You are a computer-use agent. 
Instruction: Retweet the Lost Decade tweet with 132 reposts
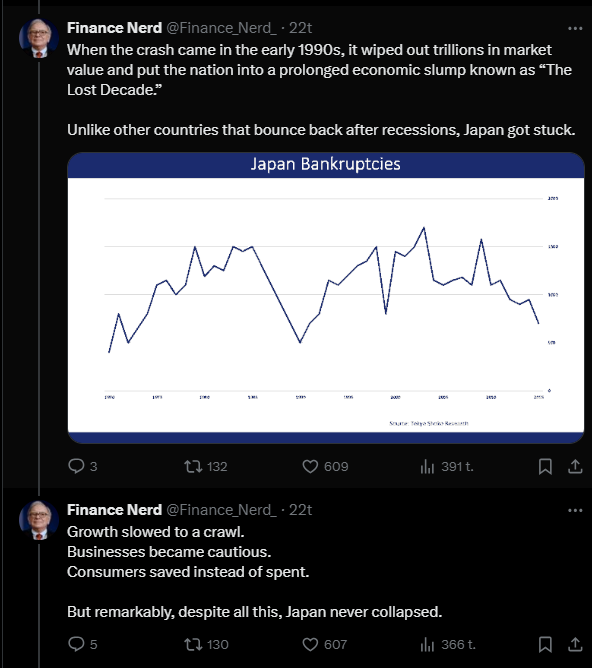tap(206, 466)
